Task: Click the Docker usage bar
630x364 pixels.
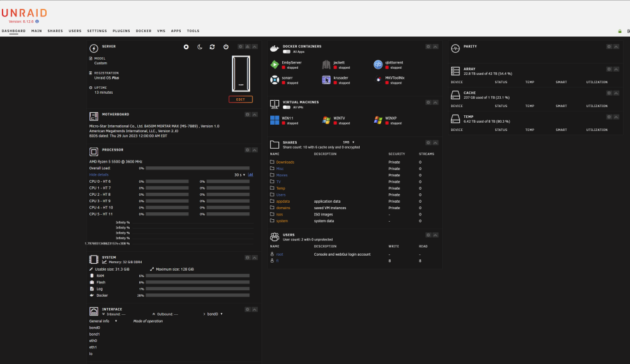Action: [x=198, y=295]
